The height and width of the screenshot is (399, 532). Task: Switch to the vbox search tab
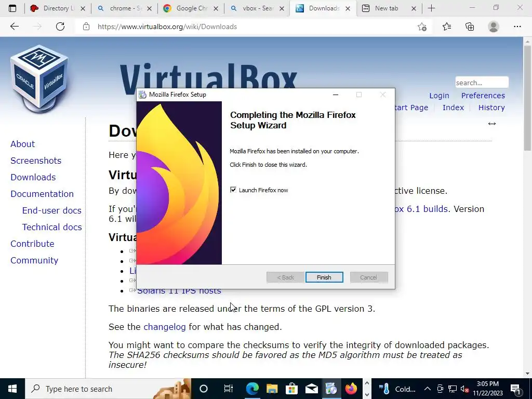point(252,8)
